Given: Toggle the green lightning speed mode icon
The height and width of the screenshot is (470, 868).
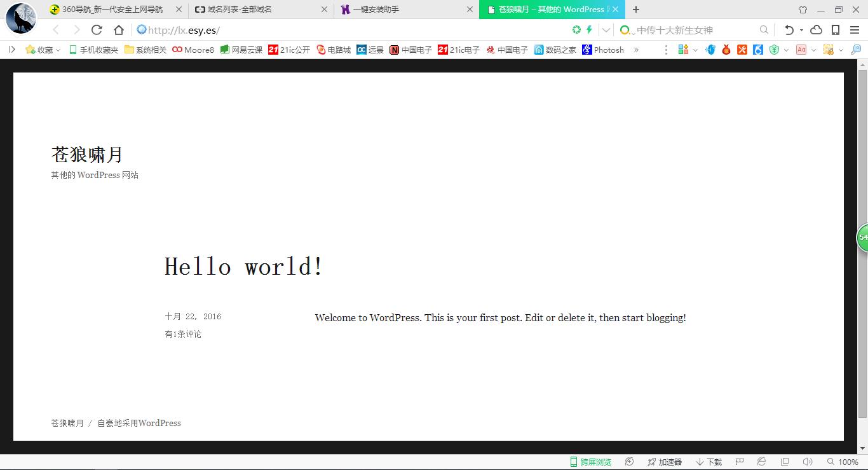Looking at the screenshot, I should pos(589,30).
